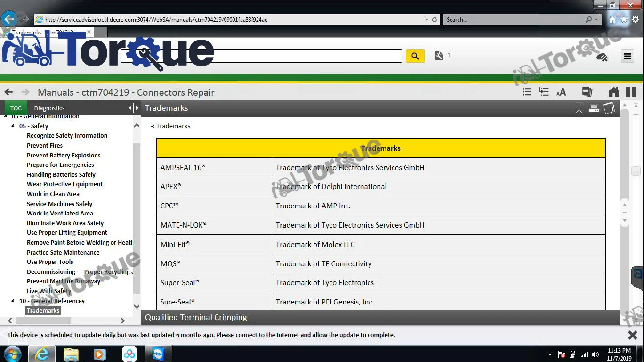Open the volume icon in the system tray
The image size is (644, 362).
coord(595,354)
